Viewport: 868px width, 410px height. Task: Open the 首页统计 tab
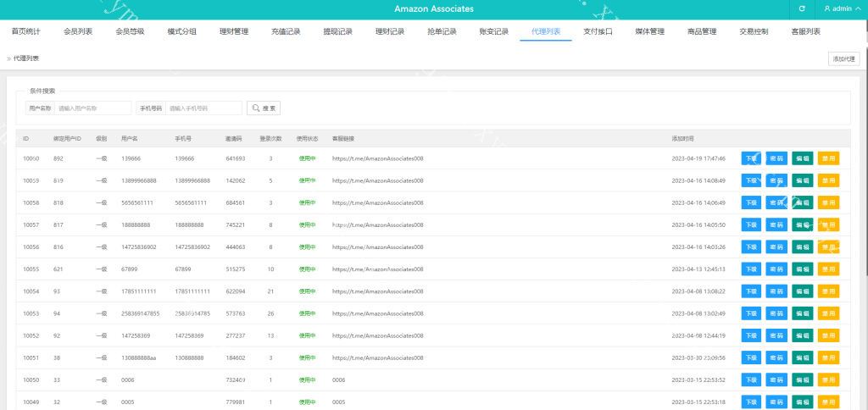coord(26,31)
